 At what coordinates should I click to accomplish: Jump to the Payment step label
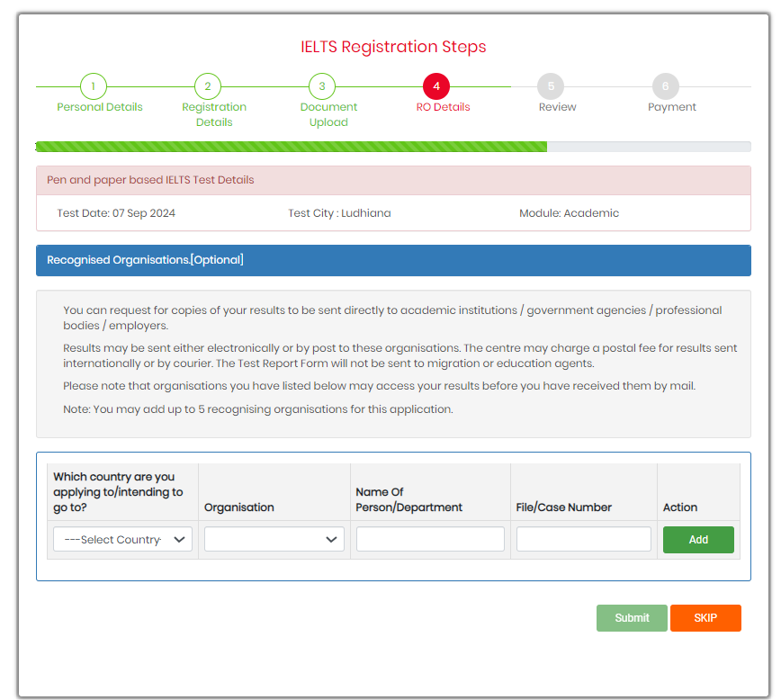(x=672, y=107)
